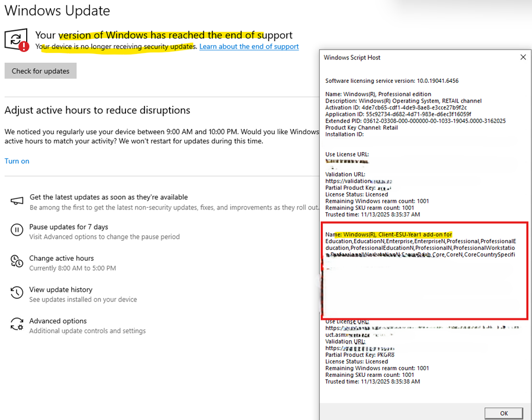Open View update history

61,290
